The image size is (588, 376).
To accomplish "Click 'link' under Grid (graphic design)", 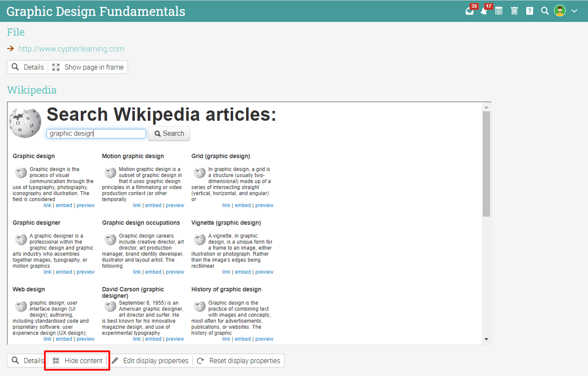I will pyautogui.click(x=226, y=205).
